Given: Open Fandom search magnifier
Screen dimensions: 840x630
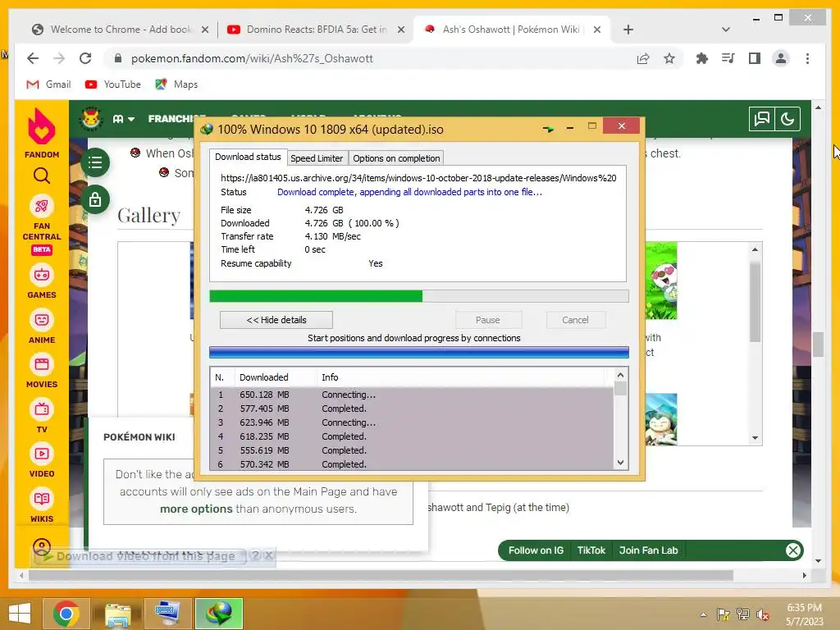Looking at the screenshot, I should [42, 176].
